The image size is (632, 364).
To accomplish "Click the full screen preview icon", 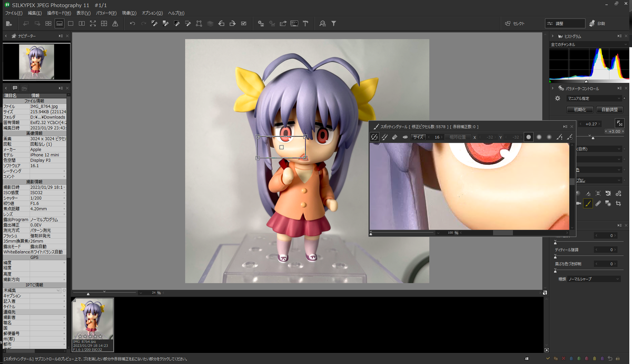I will click(x=93, y=24).
